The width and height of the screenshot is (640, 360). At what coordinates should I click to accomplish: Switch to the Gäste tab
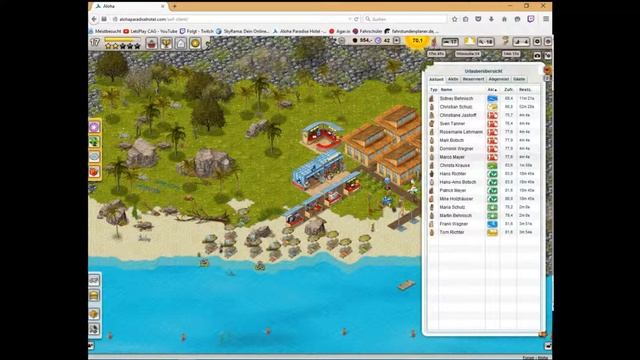(519, 79)
